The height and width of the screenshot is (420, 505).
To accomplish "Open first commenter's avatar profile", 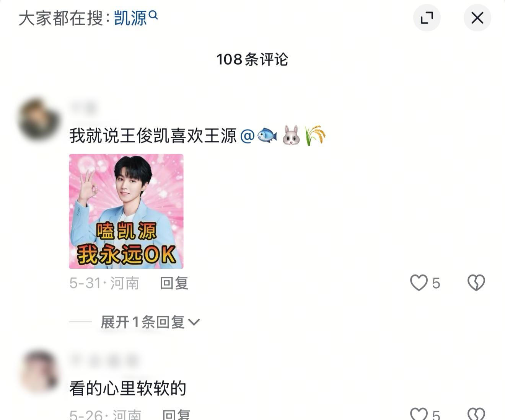I will (x=38, y=119).
